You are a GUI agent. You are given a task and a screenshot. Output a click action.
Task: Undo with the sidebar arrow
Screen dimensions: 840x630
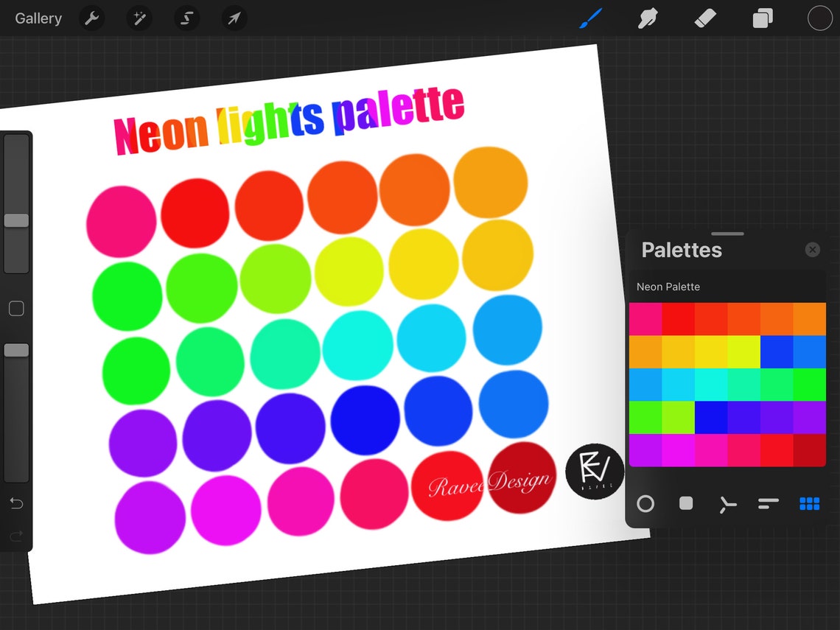(16, 503)
